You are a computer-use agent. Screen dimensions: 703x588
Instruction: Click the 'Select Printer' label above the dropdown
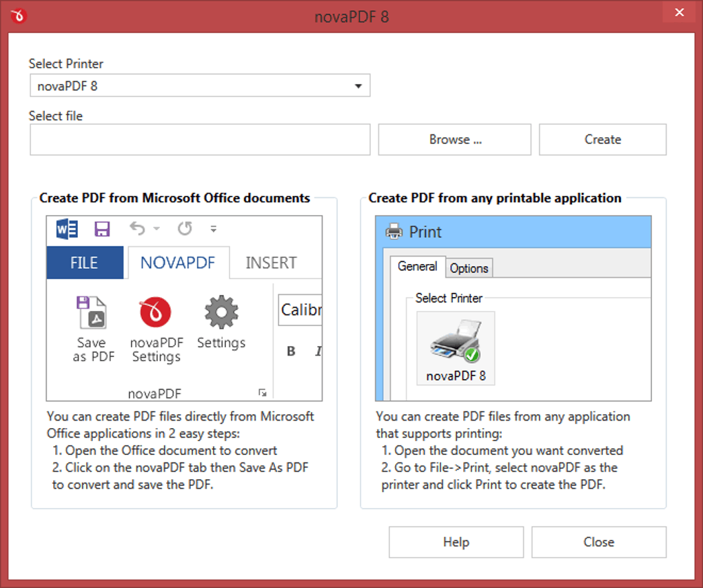66,63
